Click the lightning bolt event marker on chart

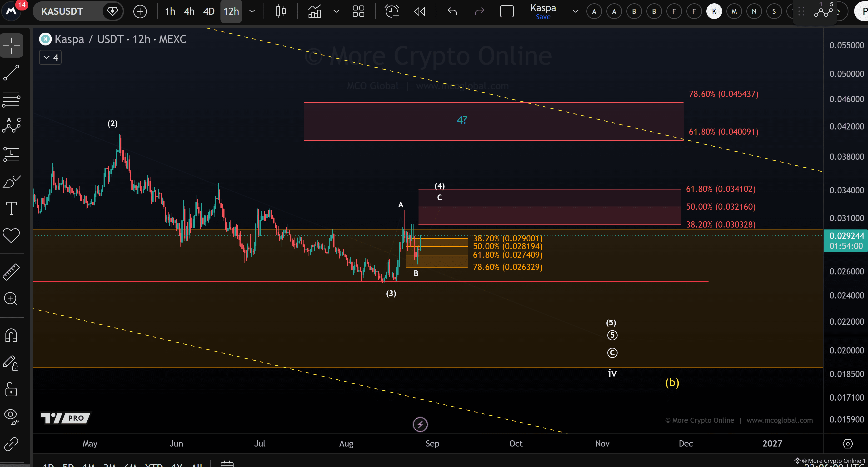pos(420,425)
